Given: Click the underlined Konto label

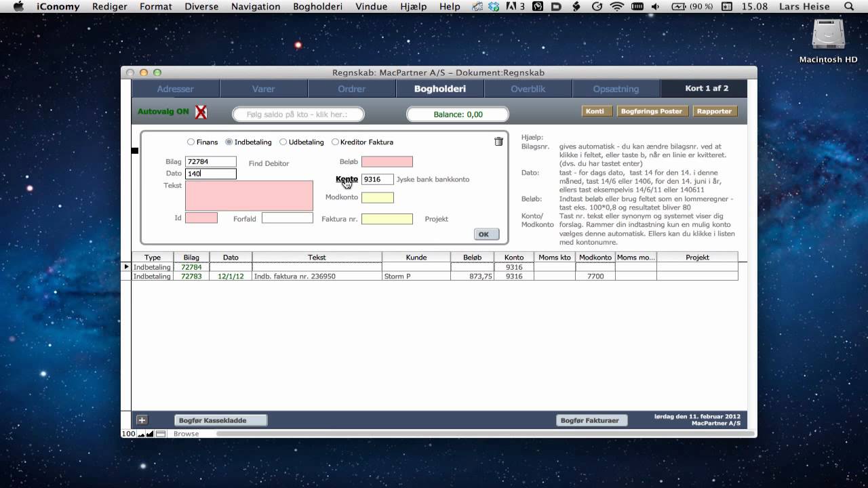Looking at the screenshot, I should tap(347, 179).
